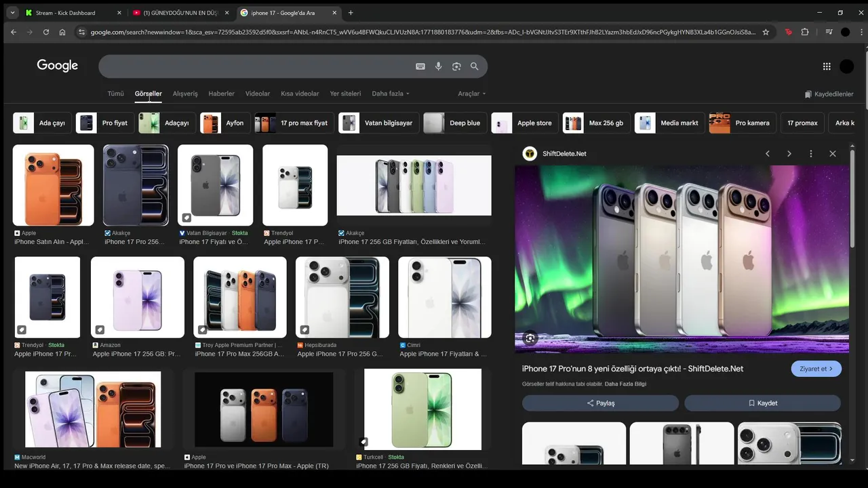Open the tab search dropdown arrow

click(x=12, y=13)
